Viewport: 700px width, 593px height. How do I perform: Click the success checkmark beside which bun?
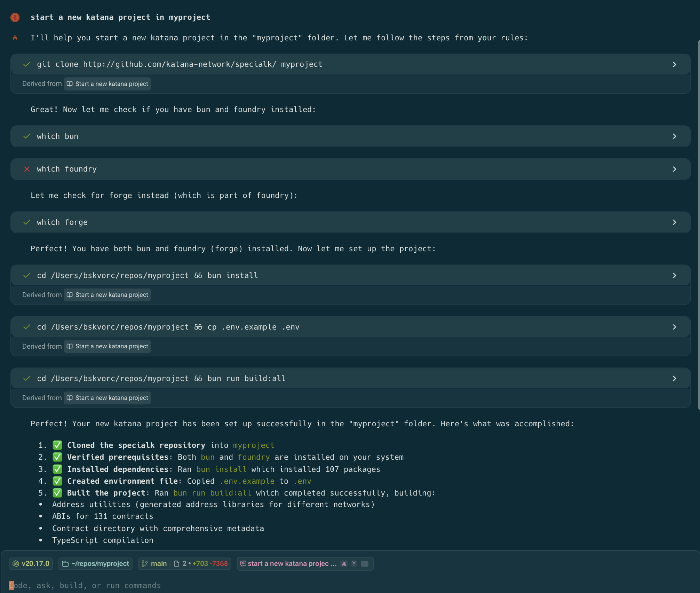pos(27,136)
